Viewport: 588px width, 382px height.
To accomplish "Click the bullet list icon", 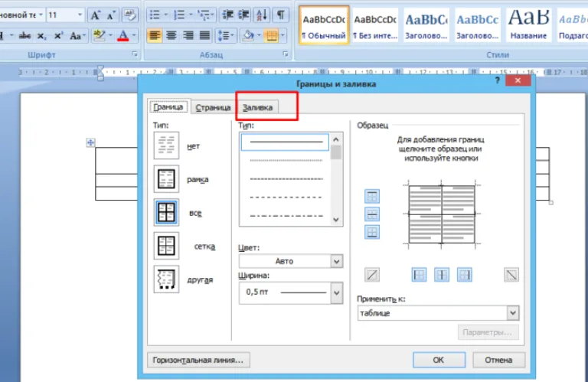I will pos(155,15).
